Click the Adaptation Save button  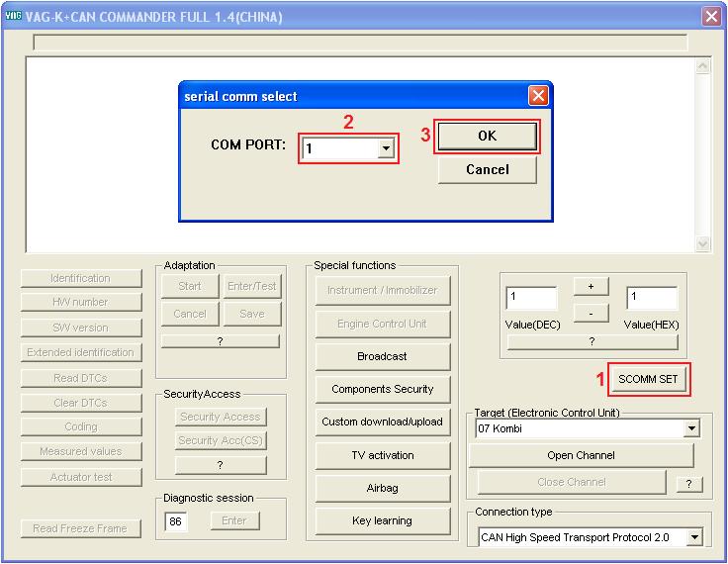(x=252, y=314)
